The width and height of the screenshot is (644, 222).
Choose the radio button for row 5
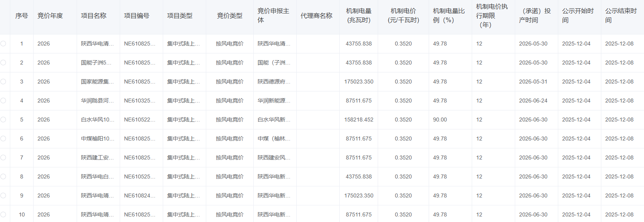click(3, 120)
